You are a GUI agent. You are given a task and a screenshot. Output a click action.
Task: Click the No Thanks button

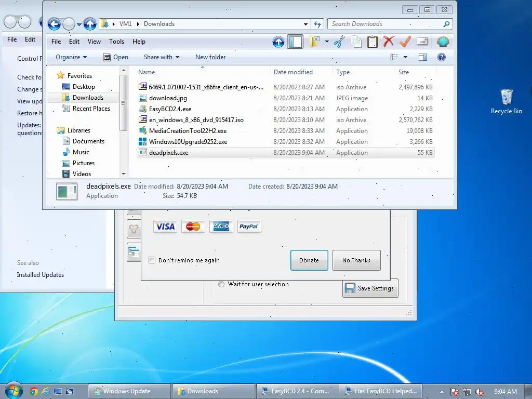pos(356,260)
